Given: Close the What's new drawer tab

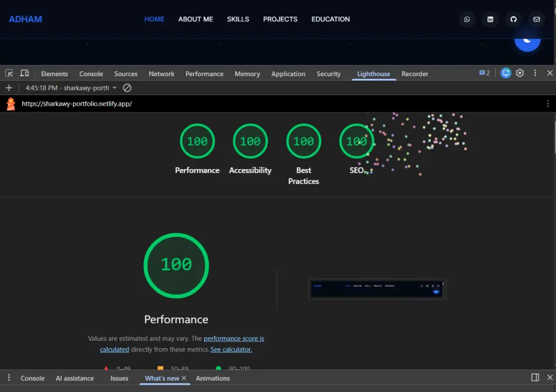Looking at the screenshot, I should pos(183,378).
